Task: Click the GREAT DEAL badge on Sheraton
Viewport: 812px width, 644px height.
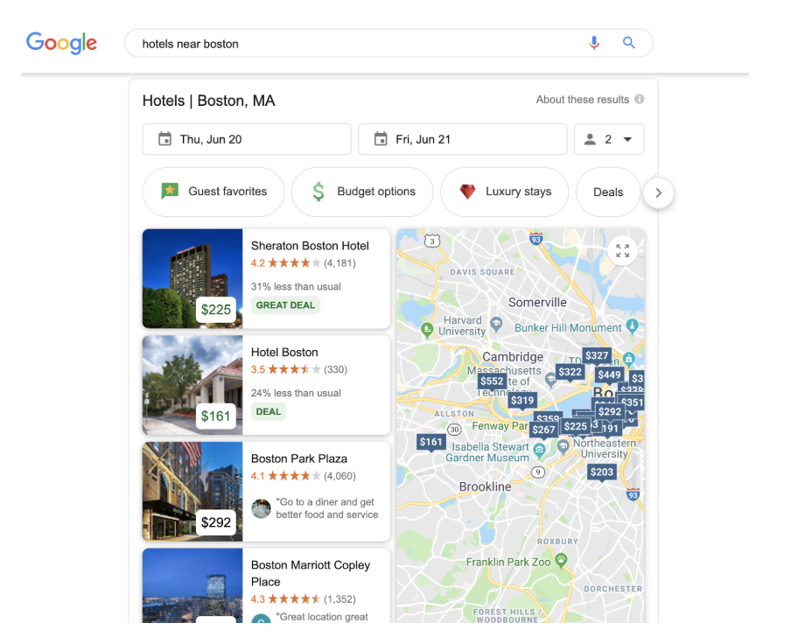Action: click(x=285, y=305)
